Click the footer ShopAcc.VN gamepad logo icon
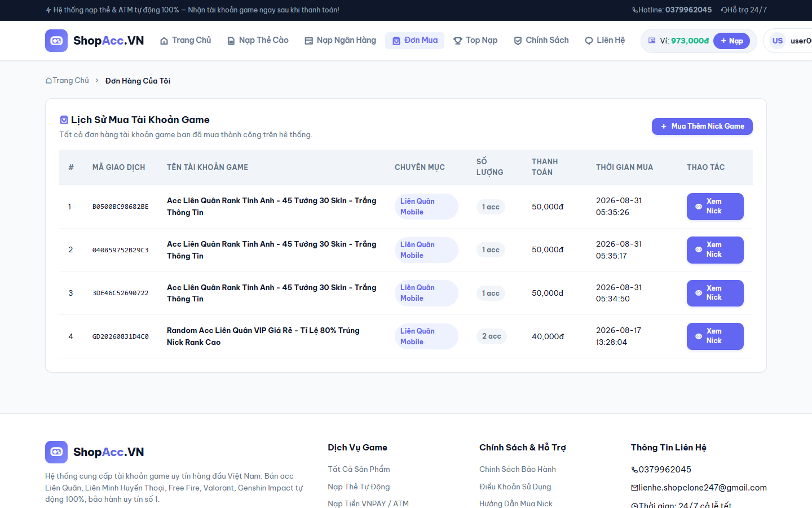 [56, 452]
